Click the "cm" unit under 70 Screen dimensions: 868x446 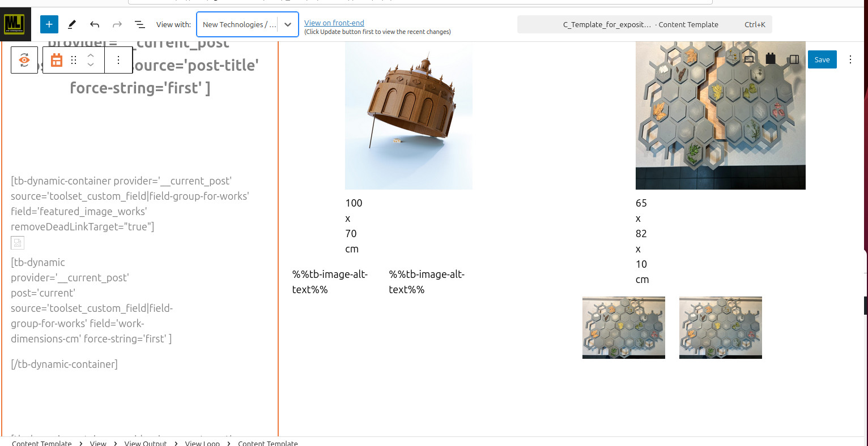352,249
